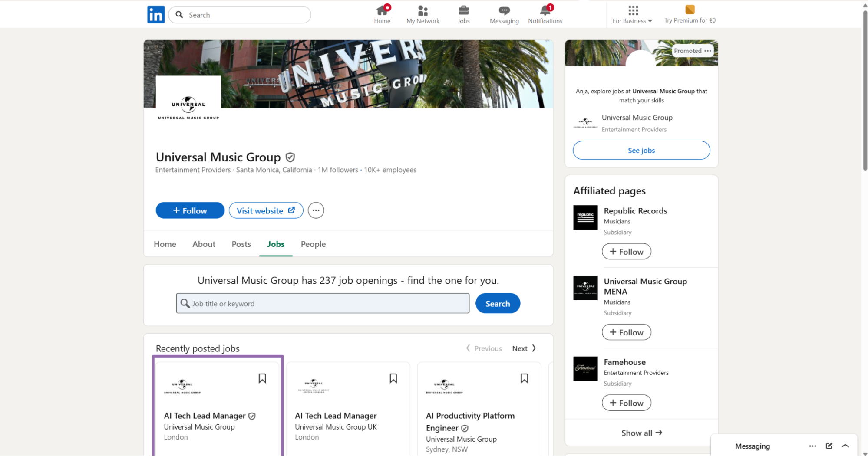The image size is (868, 456).
Task: Show all affiliated pages
Action: coord(641,433)
